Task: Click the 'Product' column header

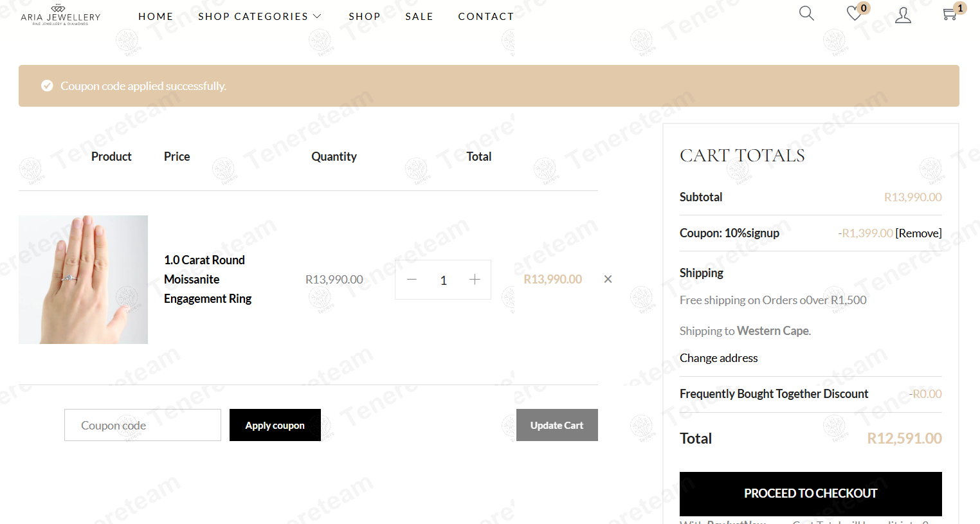Action: pyautogui.click(x=111, y=157)
